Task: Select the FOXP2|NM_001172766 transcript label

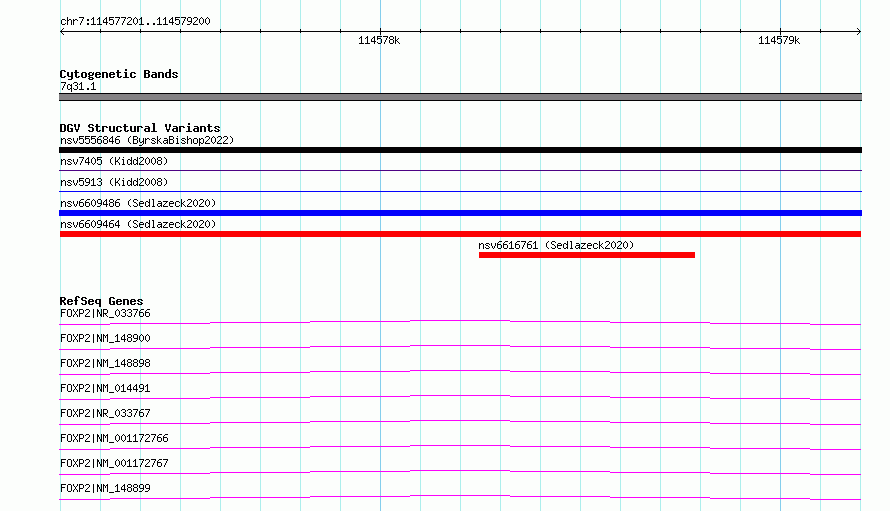Action: click(114, 438)
